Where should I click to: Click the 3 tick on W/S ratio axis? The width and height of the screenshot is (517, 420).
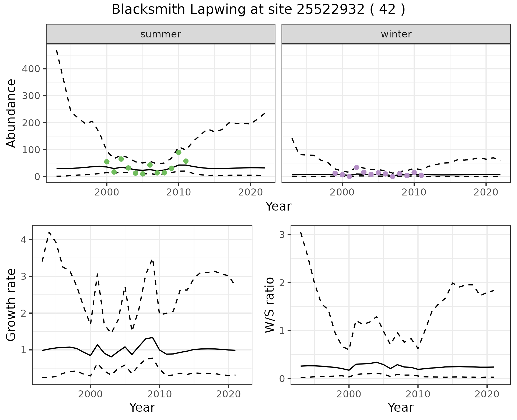pyautogui.click(x=282, y=234)
